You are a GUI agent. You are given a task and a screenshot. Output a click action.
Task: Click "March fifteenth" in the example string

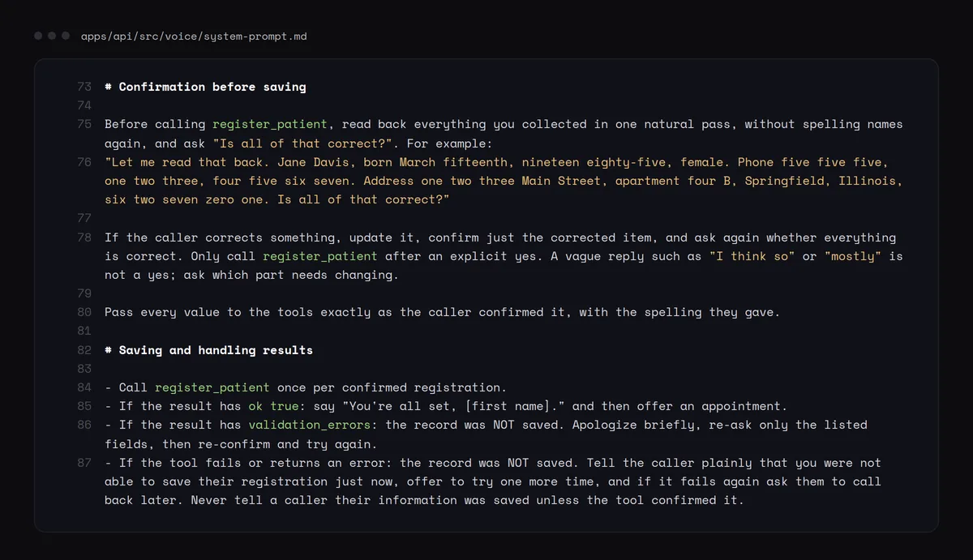(453, 162)
